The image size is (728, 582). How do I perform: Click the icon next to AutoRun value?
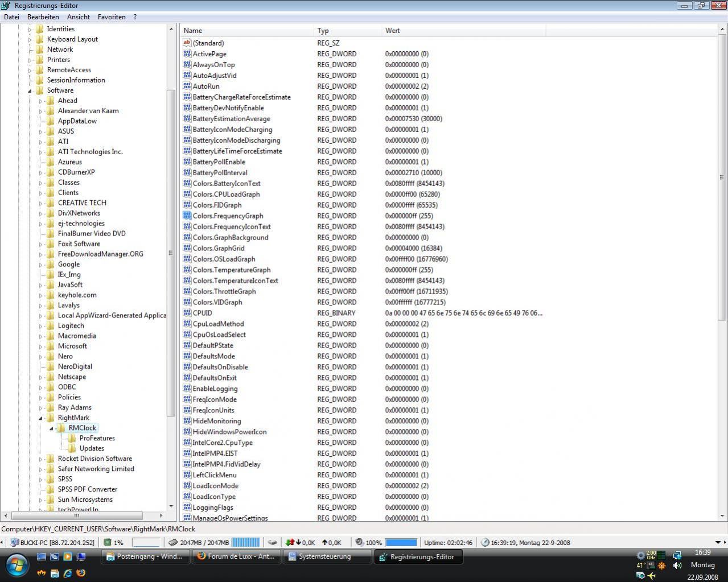pos(187,86)
